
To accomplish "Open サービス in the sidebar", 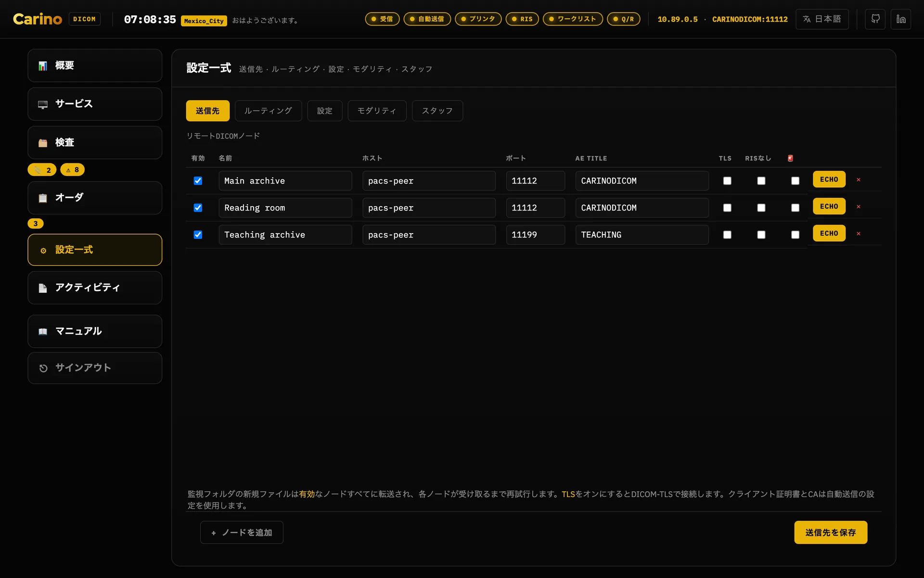I will point(95,104).
